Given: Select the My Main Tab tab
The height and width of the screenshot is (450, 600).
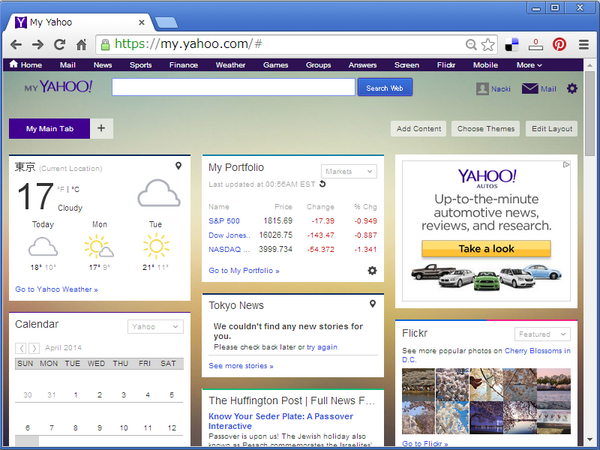Looking at the screenshot, I should click(49, 129).
